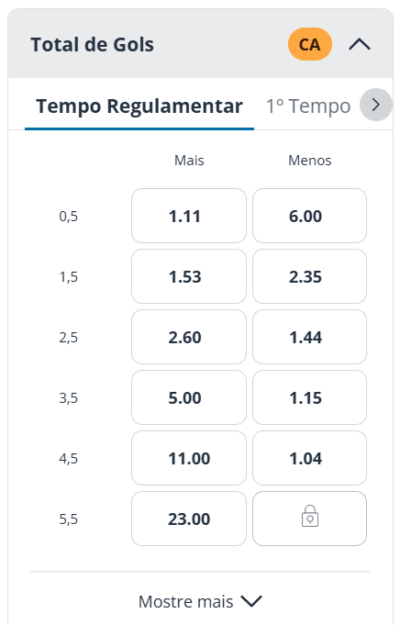Add Mais 3,5 at 5.00 to betslip
Screen dimensions: 400x625
[x=189, y=397]
